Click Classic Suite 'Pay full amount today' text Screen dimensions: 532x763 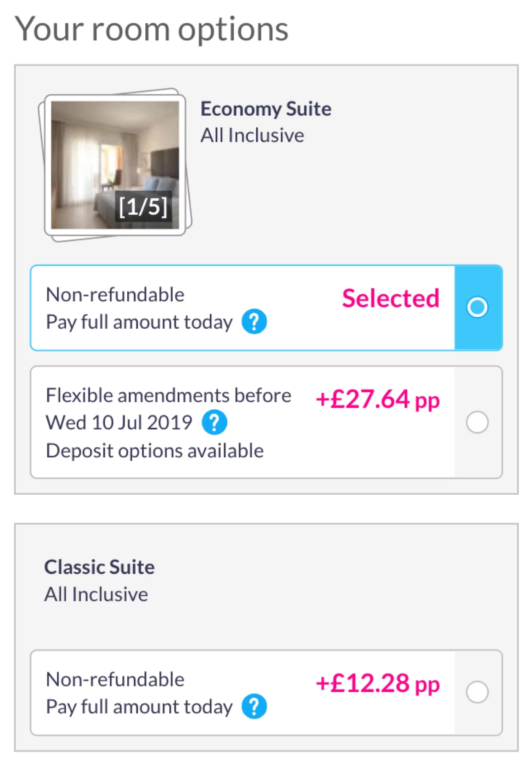coord(139,707)
